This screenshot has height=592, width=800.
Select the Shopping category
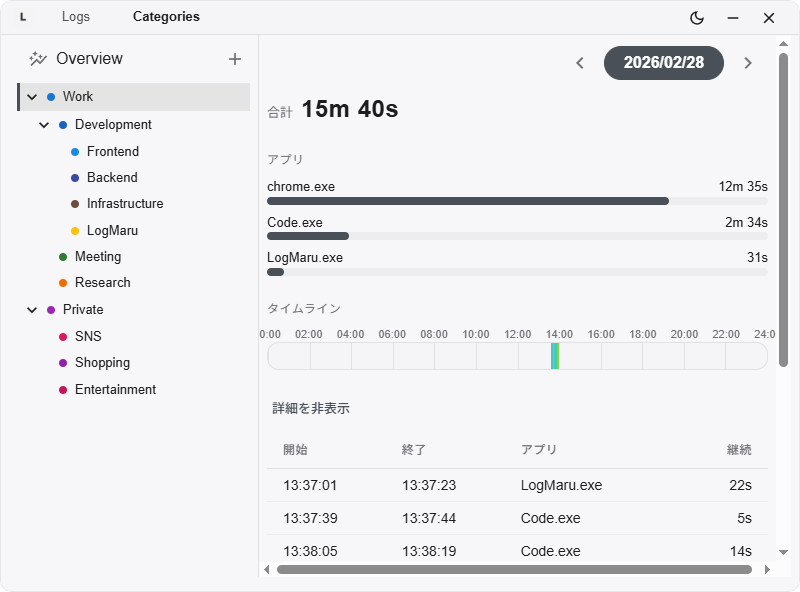pyautogui.click(x=102, y=363)
